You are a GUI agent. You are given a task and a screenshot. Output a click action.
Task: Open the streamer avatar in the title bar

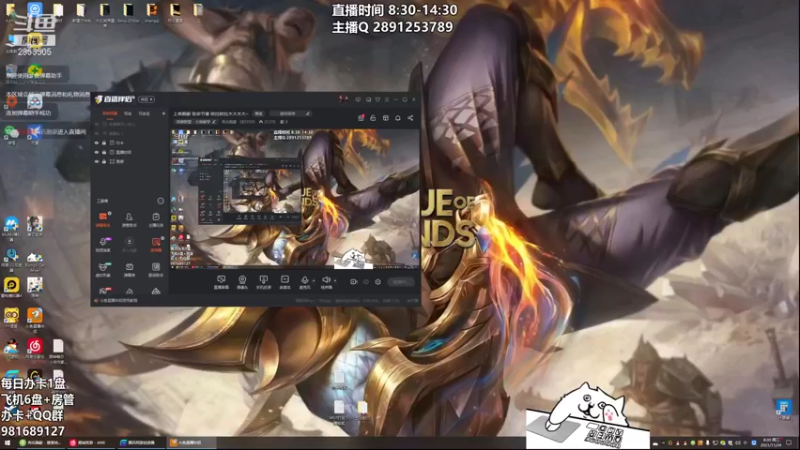[x=343, y=99]
